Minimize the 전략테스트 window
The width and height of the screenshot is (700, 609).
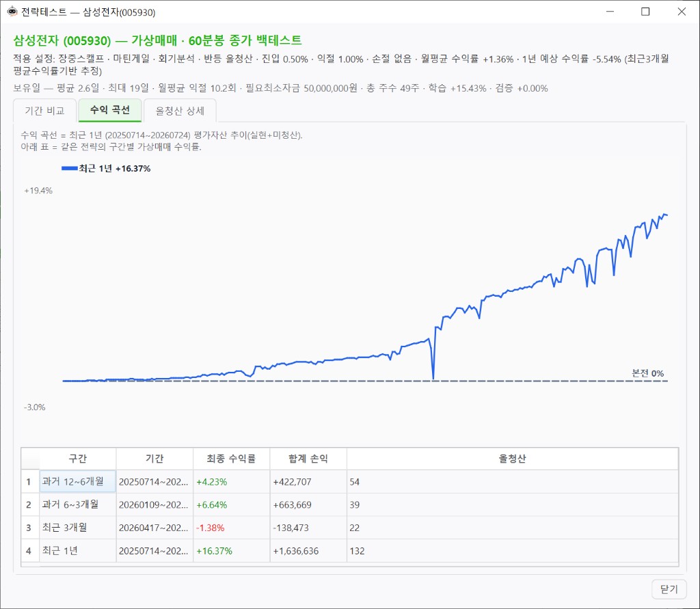click(x=610, y=12)
